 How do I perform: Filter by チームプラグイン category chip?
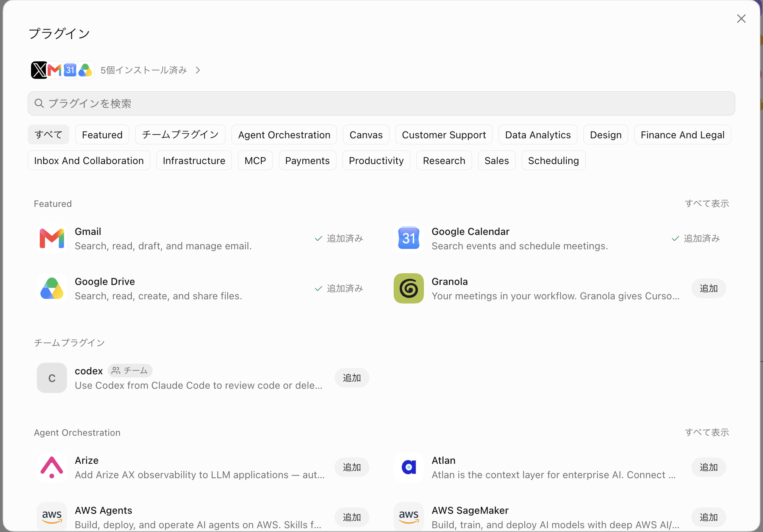pyautogui.click(x=180, y=135)
